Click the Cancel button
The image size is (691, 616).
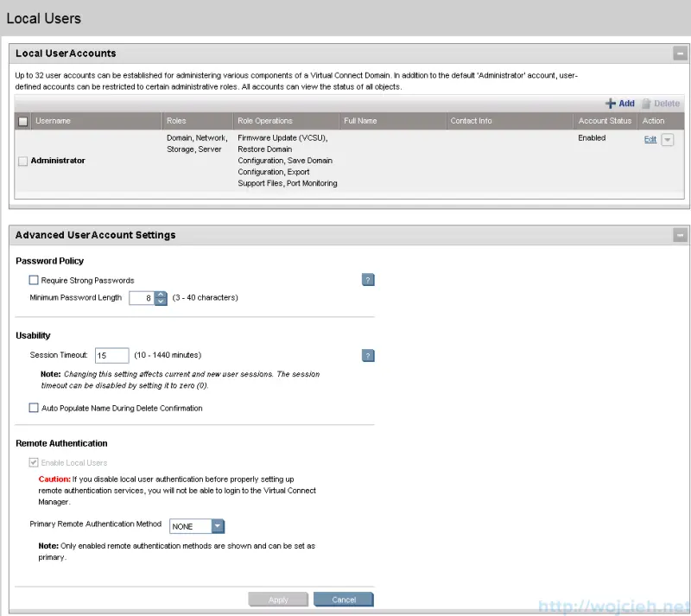tap(344, 599)
